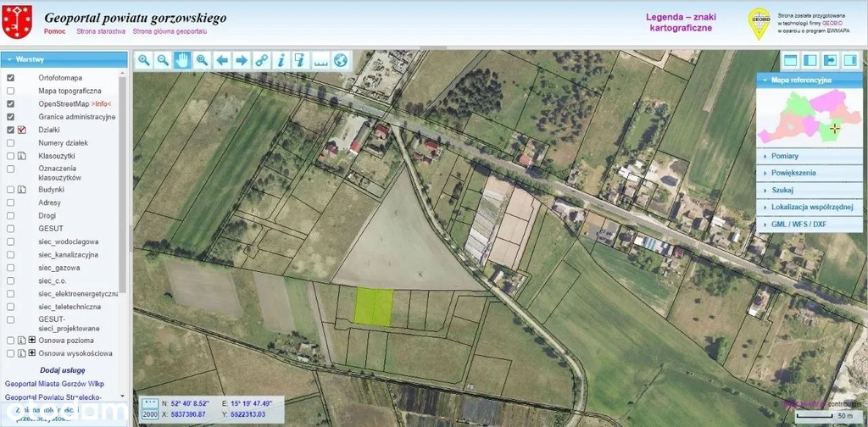Image resolution: width=868 pixels, height=427 pixels.
Task: Select the zoom out magnifier tool
Action: tap(163, 60)
